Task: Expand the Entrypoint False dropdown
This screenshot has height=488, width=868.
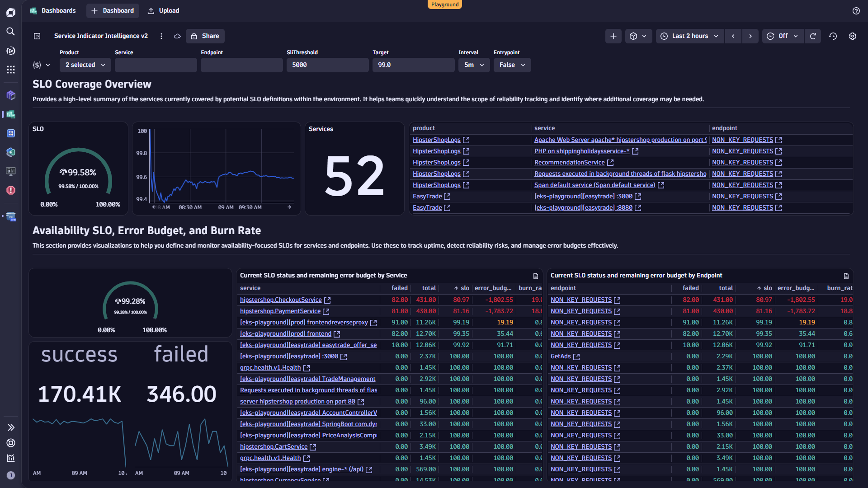Action: click(x=512, y=65)
